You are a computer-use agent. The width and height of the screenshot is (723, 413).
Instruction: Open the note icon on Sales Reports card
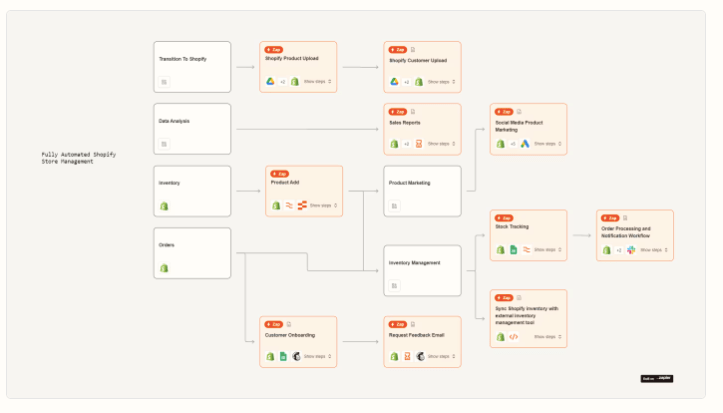point(413,112)
